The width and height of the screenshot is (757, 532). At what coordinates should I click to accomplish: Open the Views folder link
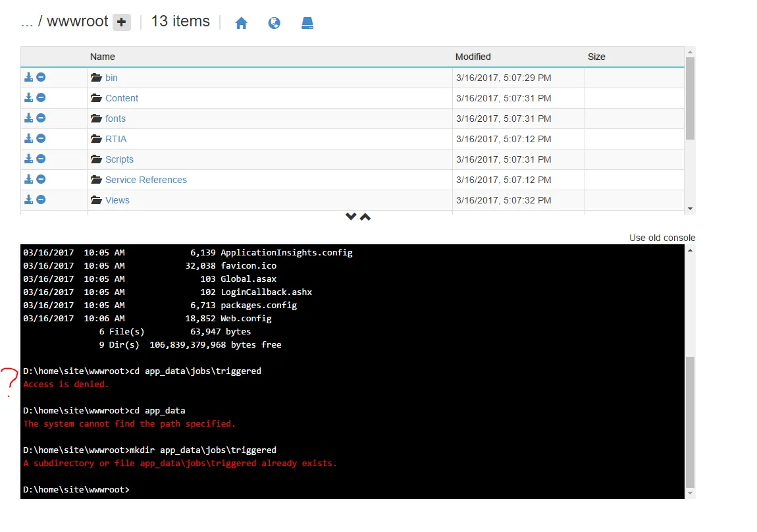(117, 200)
